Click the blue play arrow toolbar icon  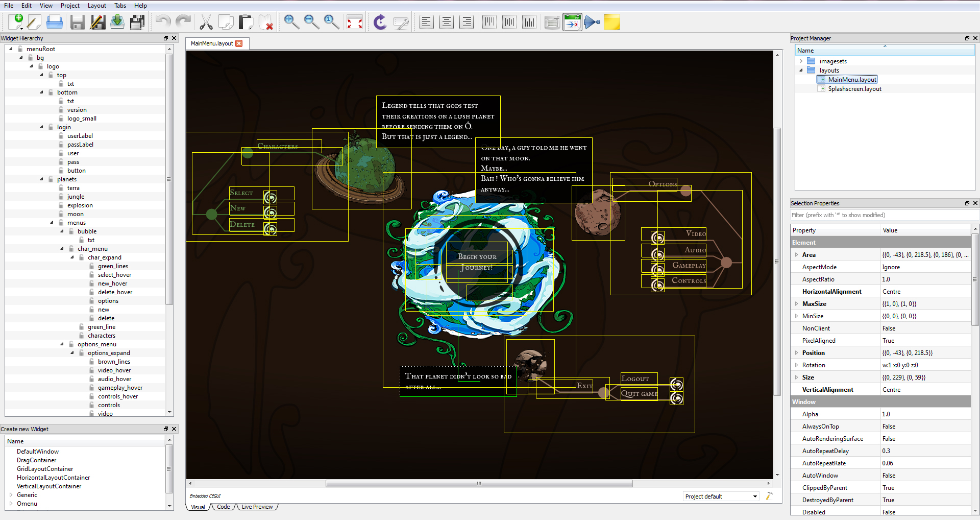(592, 22)
